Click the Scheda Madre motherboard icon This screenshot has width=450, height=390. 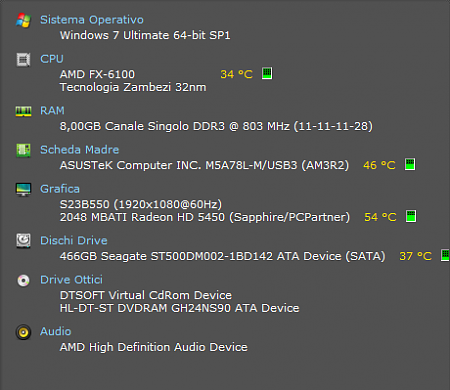[x=23, y=150]
